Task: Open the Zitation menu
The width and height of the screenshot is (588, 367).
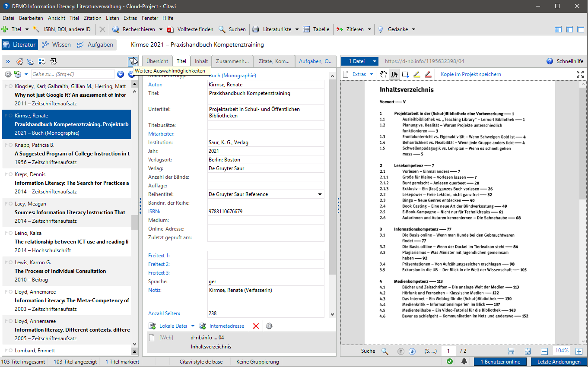Action: (92, 18)
